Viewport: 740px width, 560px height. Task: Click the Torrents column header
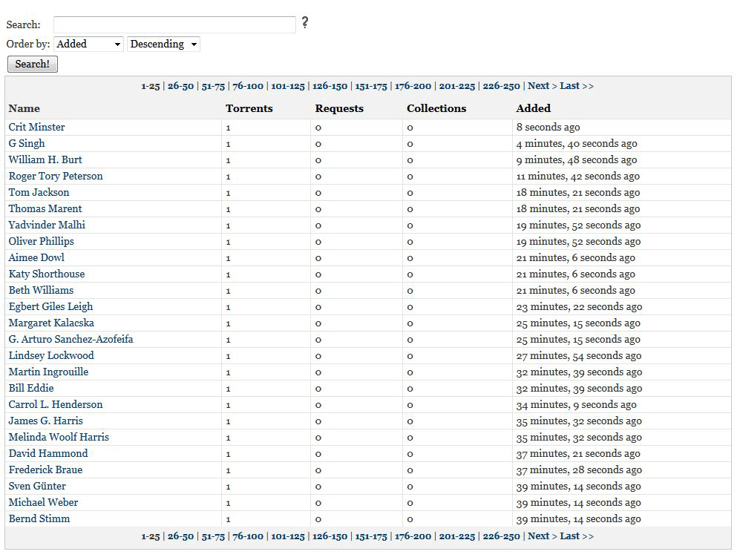(249, 108)
